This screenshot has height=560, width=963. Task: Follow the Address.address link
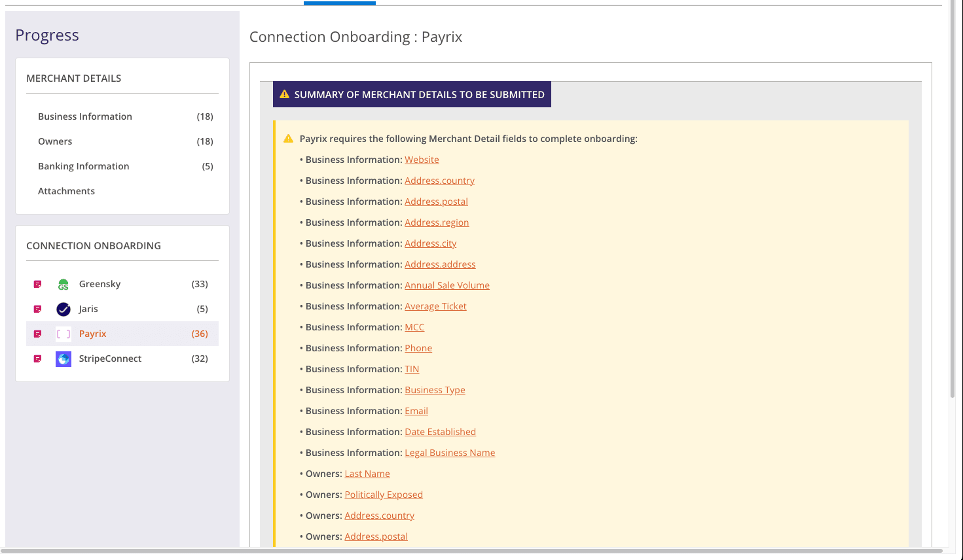tap(440, 264)
